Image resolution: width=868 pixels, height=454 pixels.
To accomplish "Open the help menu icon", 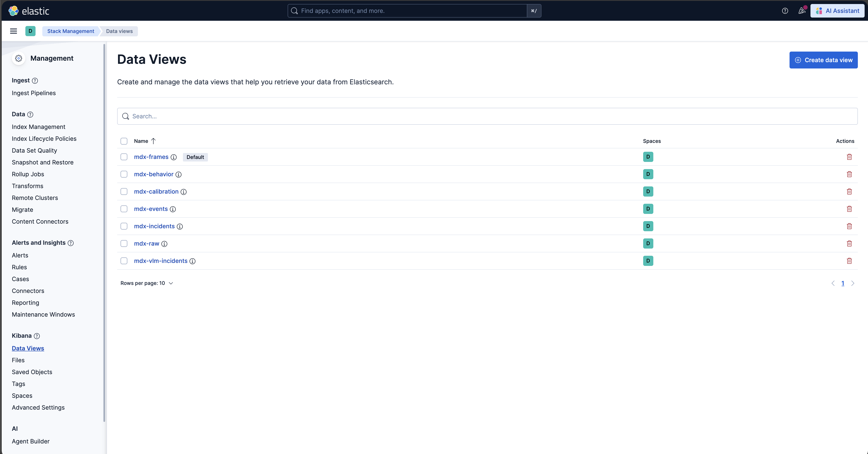I will tap(785, 11).
